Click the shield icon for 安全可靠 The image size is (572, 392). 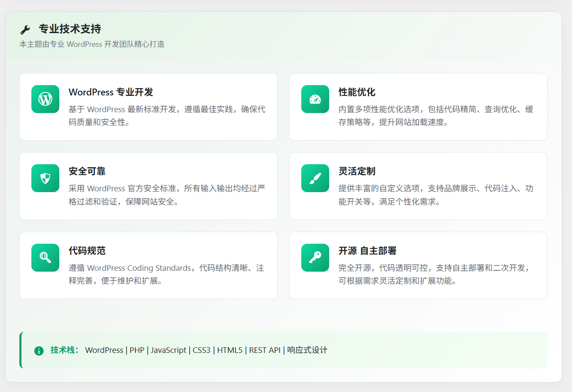[x=45, y=178]
